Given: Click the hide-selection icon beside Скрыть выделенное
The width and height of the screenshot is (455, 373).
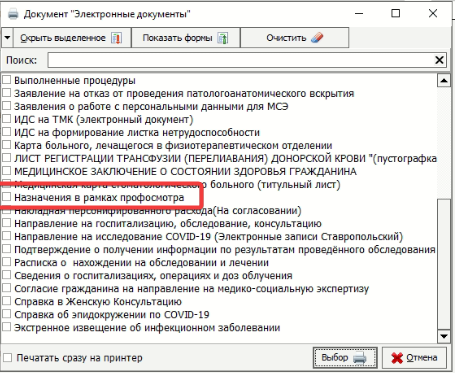Looking at the screenshot, I should click(x=116, y=38).
